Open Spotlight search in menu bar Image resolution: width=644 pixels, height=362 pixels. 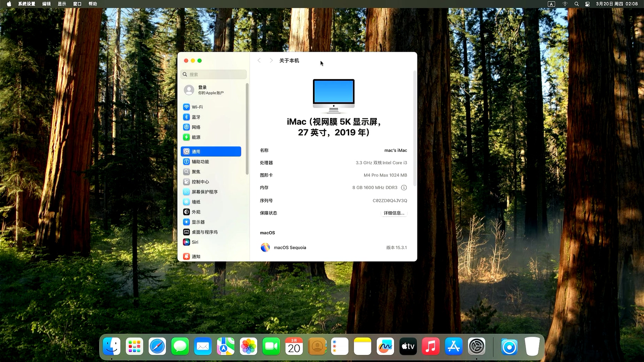tap(576, 4)
